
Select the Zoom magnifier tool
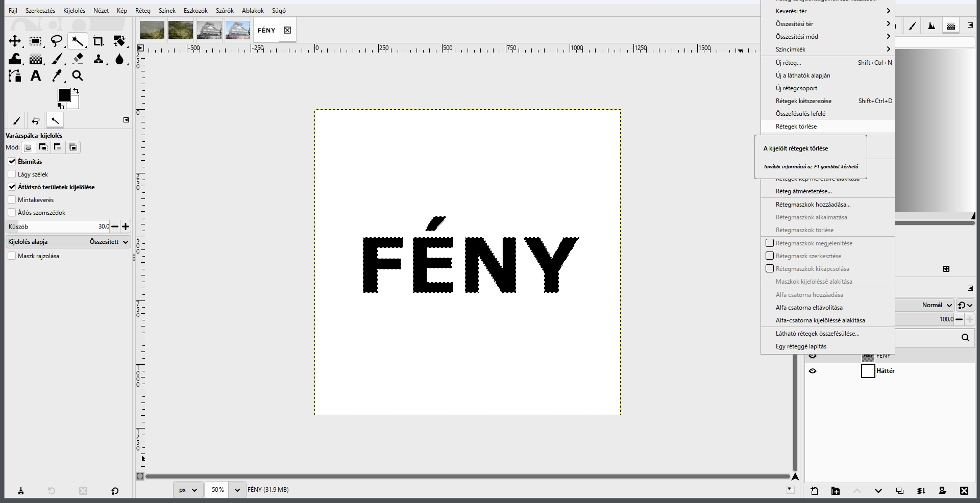78,76
